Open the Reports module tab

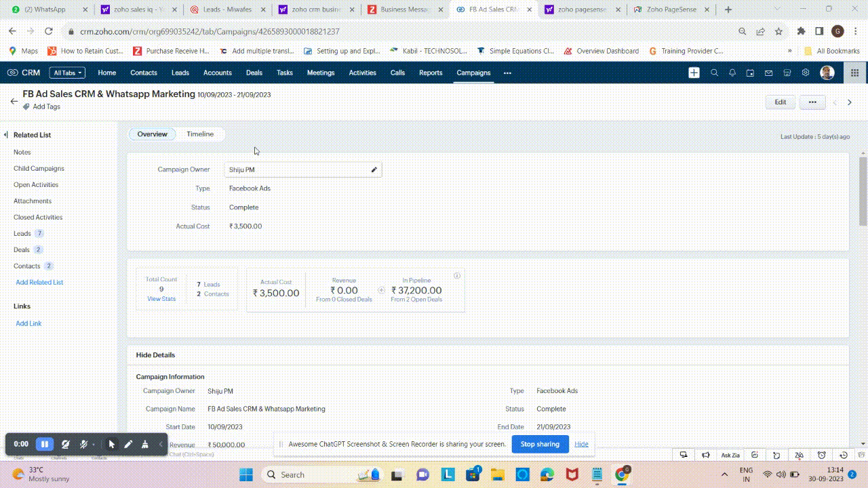[x=431, y=73]
